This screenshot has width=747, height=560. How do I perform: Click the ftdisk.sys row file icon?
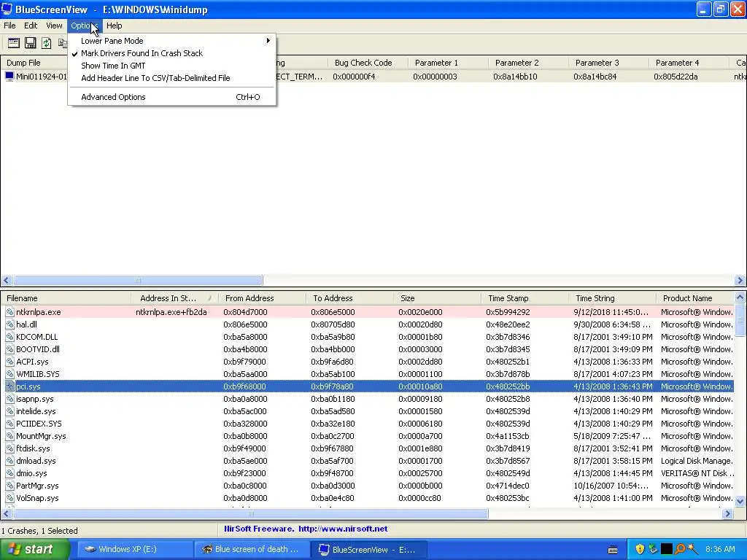tap(9, 448)
